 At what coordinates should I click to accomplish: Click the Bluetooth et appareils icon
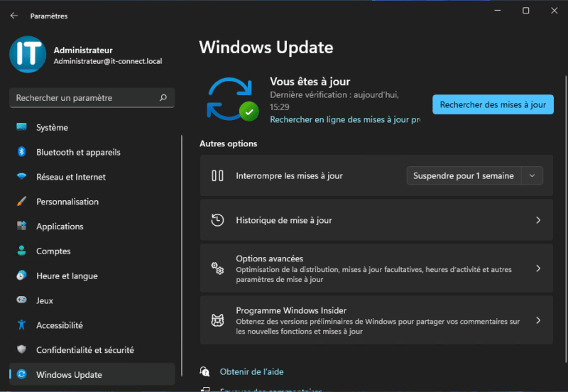[21, 152]
